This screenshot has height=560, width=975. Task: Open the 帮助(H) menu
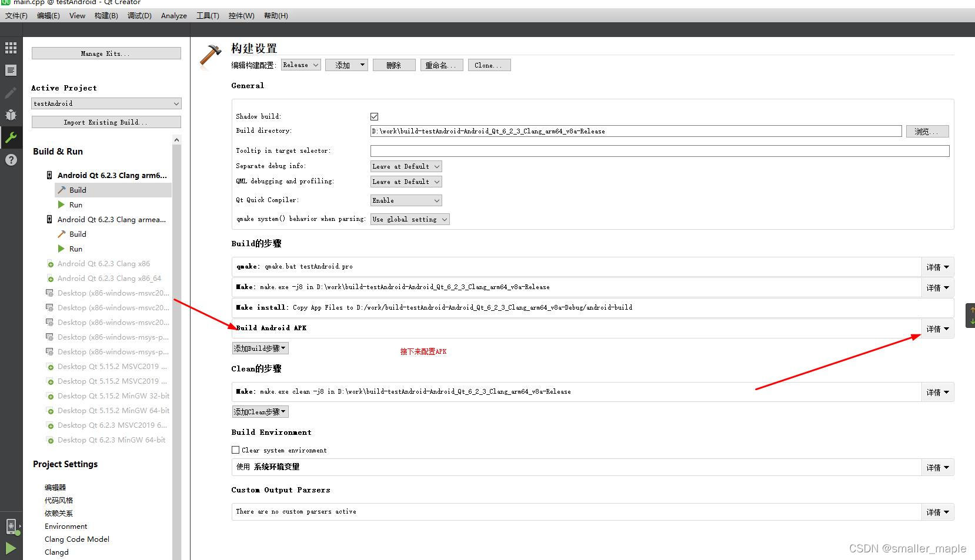click(x=276, y=16)
